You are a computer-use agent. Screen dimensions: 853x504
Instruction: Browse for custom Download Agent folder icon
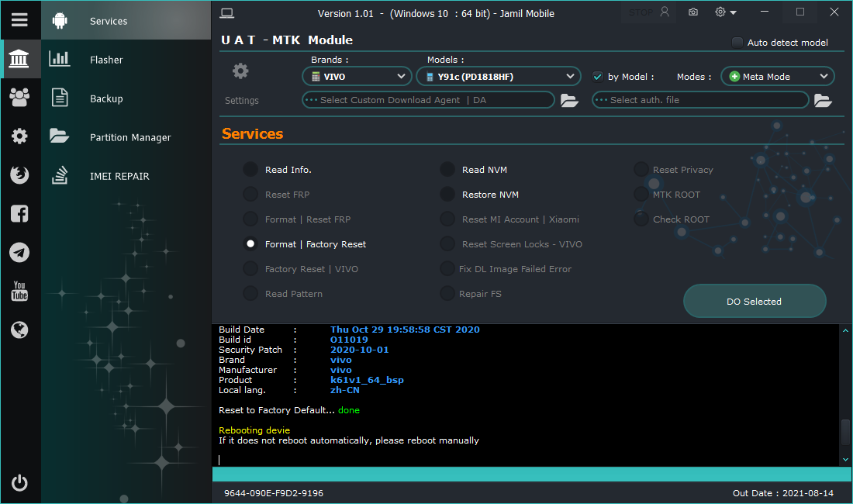(569, 101)
